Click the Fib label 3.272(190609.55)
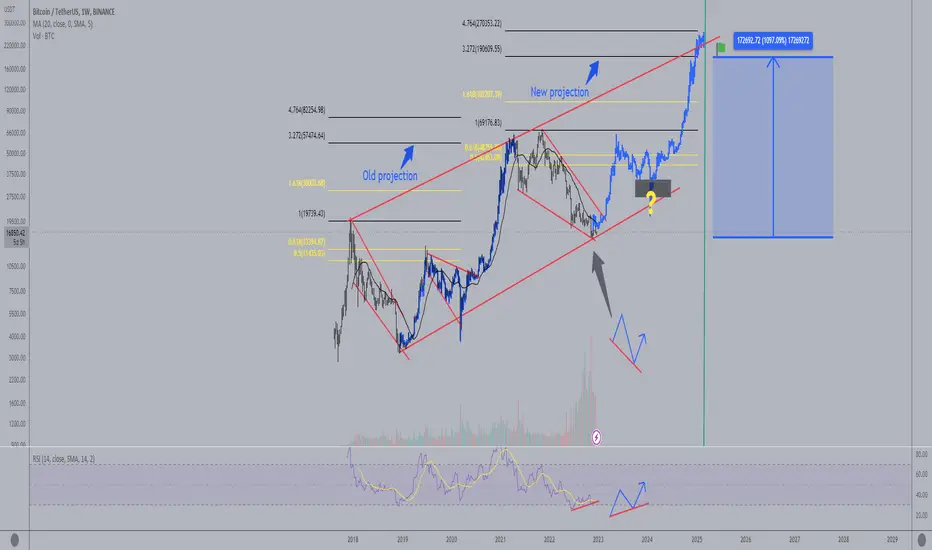This screenshot has width=932, height=550. coord(482,49)
